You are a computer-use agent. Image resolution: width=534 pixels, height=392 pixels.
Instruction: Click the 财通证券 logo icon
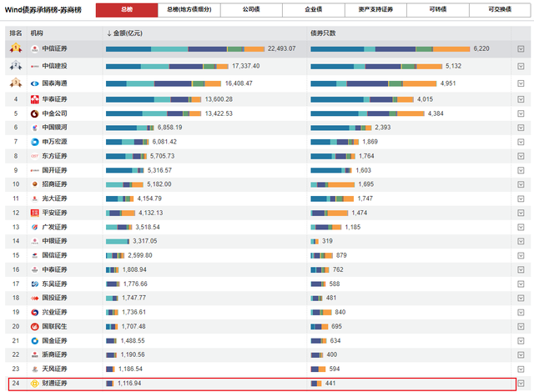click(34, 383)
